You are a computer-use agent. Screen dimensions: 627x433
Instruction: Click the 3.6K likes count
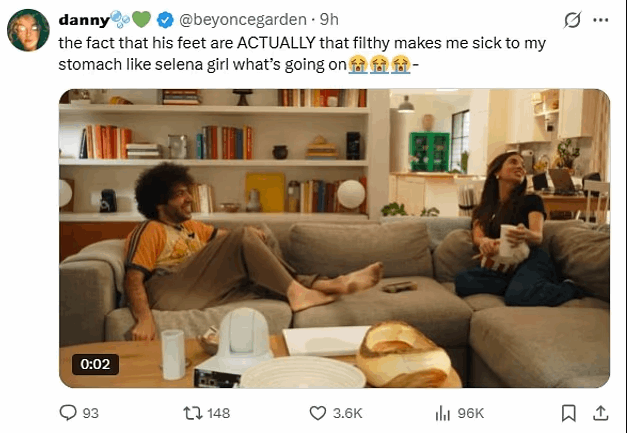(x=345, y=413)
